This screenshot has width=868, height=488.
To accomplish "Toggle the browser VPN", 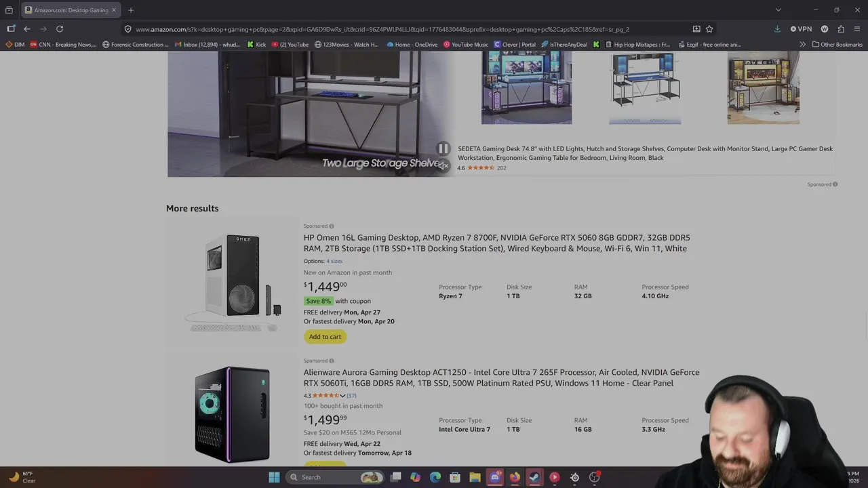I will tap(801, 29).
